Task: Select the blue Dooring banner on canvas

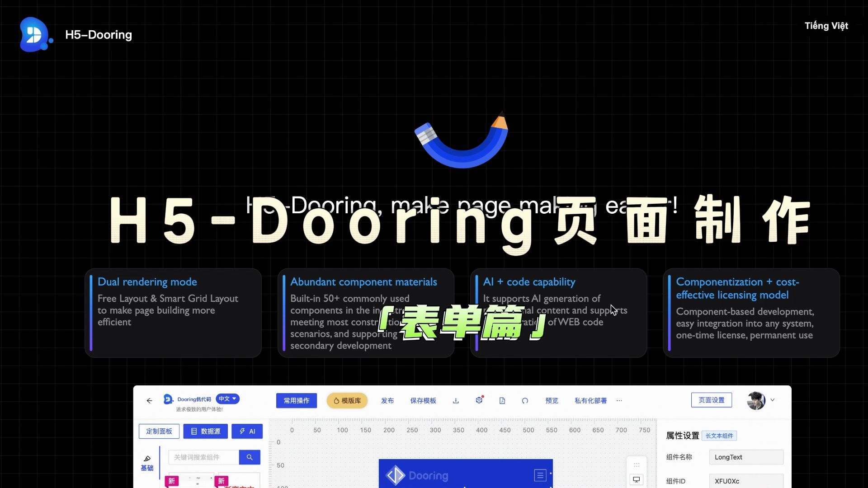Action: pyautogui.click(x=466, y=474)
